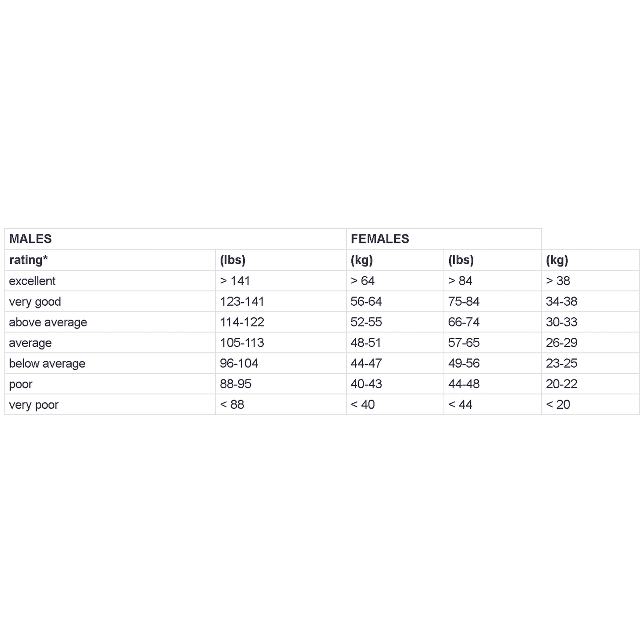Select the rating* column header

29,260
